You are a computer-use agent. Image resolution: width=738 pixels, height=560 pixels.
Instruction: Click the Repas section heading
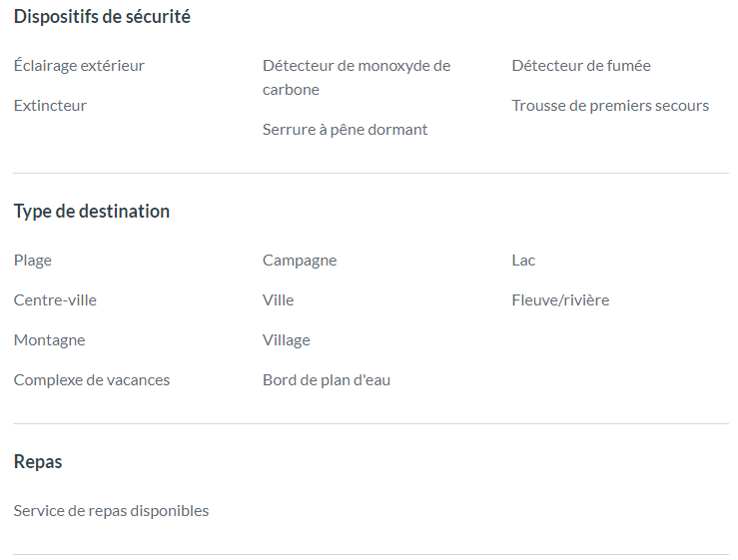pyautogui.click(x=38, y=462)
